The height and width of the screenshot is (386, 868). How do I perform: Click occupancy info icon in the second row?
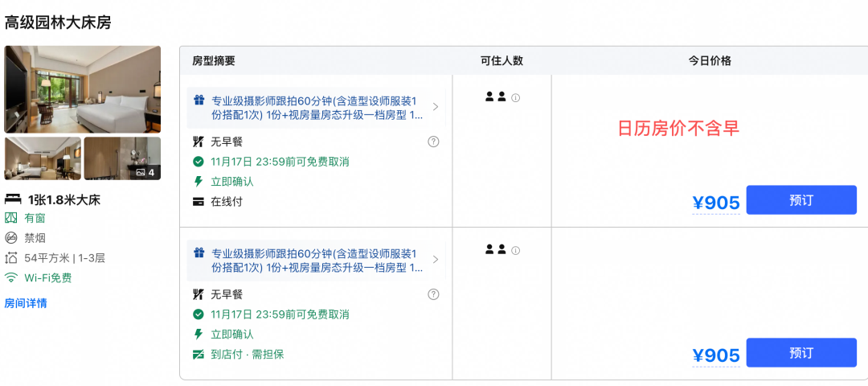pos(515,250)
